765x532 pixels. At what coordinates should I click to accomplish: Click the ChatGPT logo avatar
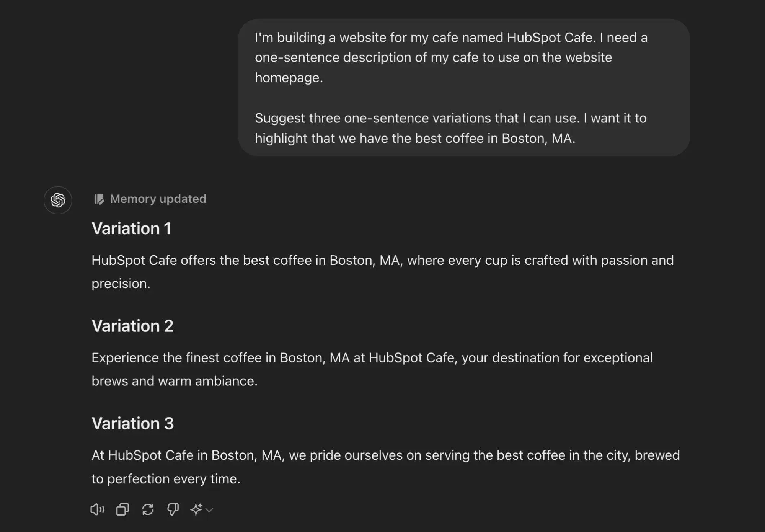58,200
